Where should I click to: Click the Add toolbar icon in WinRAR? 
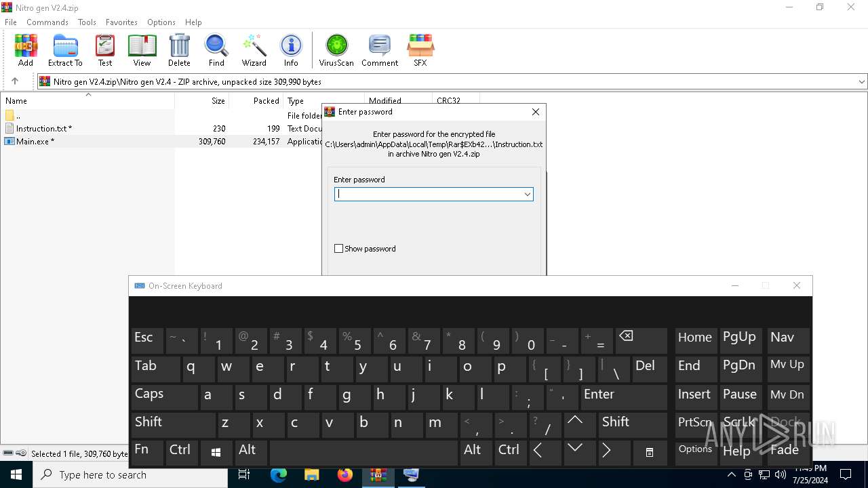pyautogui.click(x=26, y=50)
